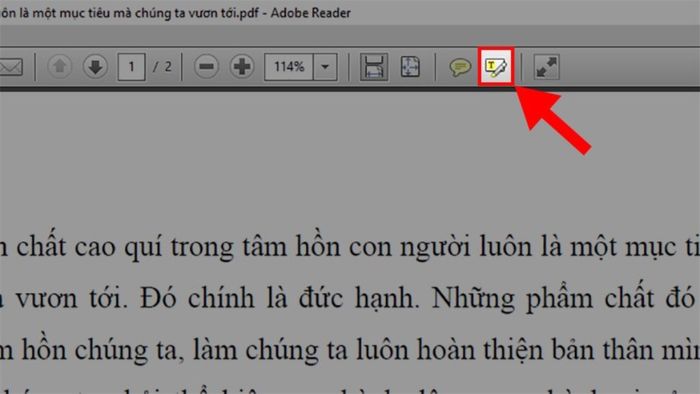Zoom out with the minus button
Image resolution: width=700 pixels, height=394 pixels.
(206, 67)
